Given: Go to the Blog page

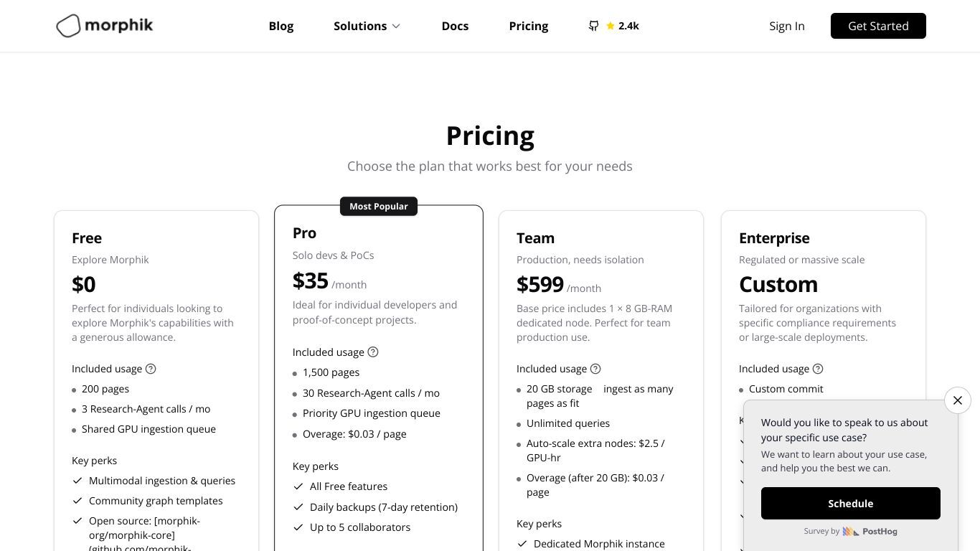Looking at the screenshot, I should coord(281,26).
